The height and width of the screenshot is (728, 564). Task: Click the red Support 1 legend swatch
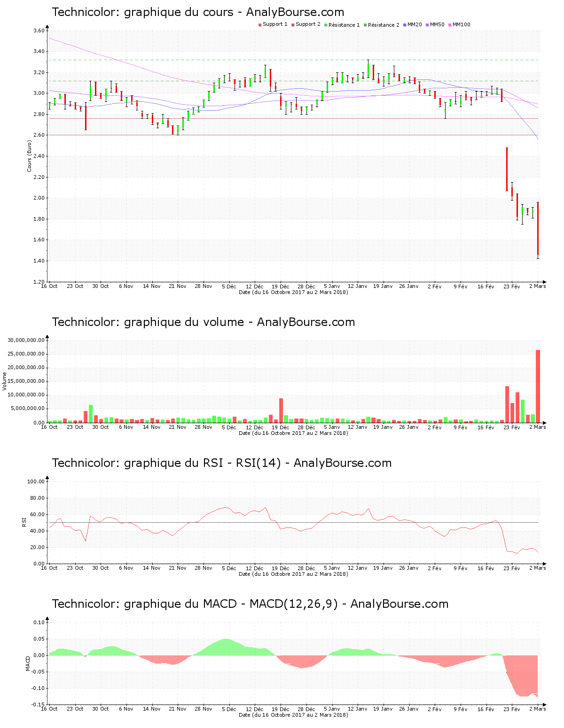pyautogui.click(x=260, y=25)
